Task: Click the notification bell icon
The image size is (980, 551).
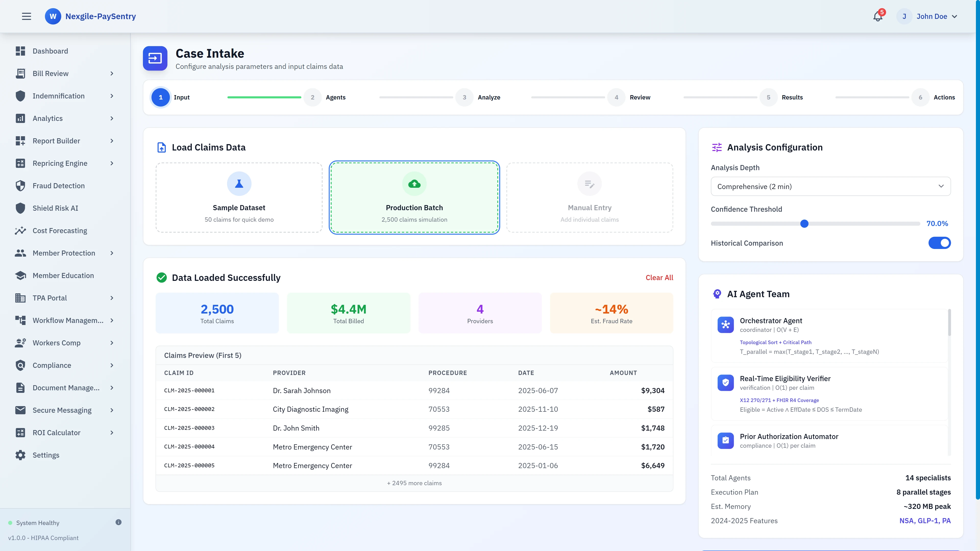Action: tap(877, 16)
